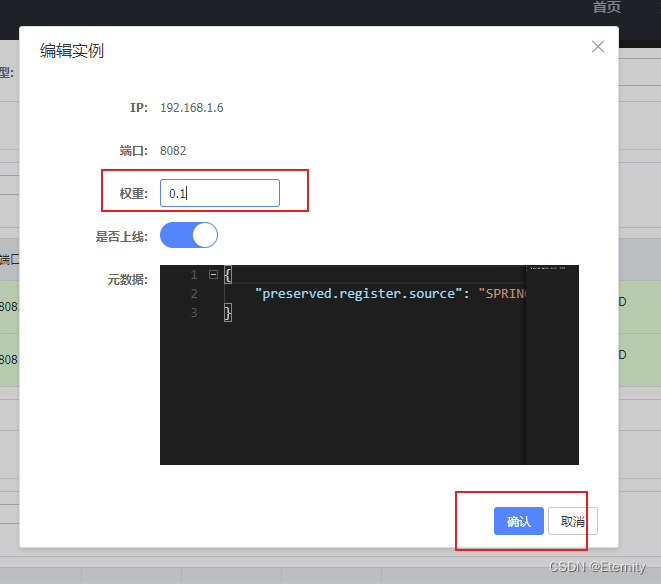Click the 端口 label
The width and height of the screenshot is (661, 584).
click(134, 151)
